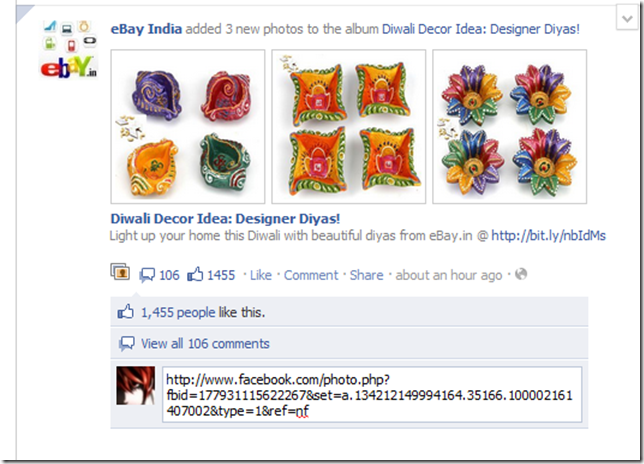View all 106 comments

point(205,344)
